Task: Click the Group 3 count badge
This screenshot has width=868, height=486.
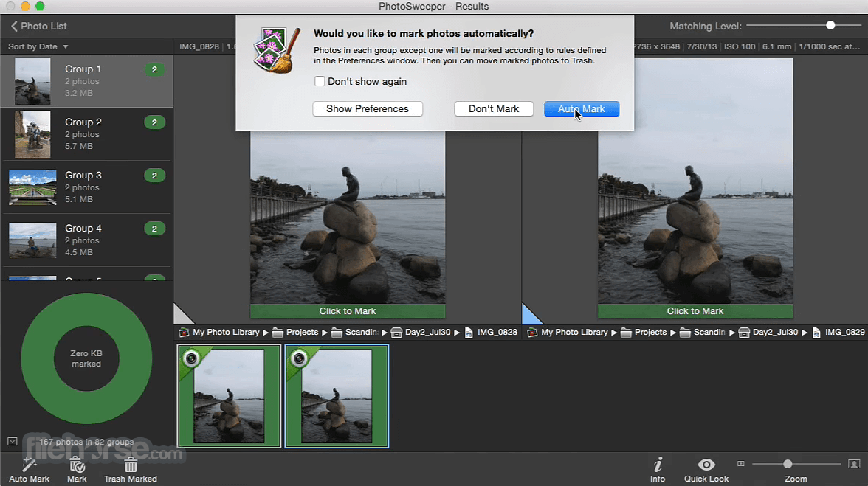Action: [x=154, y=176]
